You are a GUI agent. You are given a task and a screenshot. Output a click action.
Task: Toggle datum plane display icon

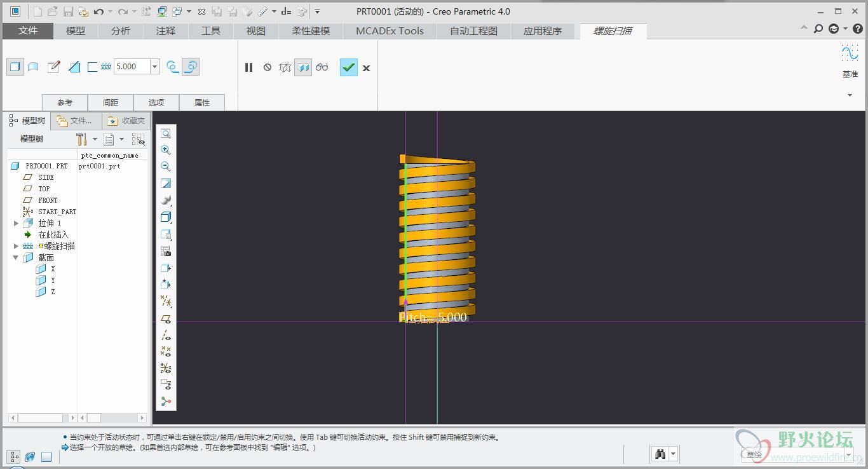pos(166,318)
